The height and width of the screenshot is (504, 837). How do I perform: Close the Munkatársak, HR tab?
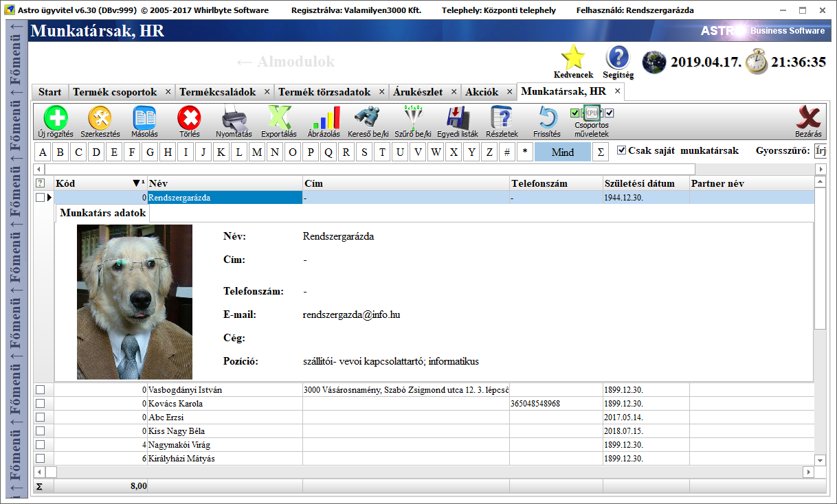[x=617, y=91]
